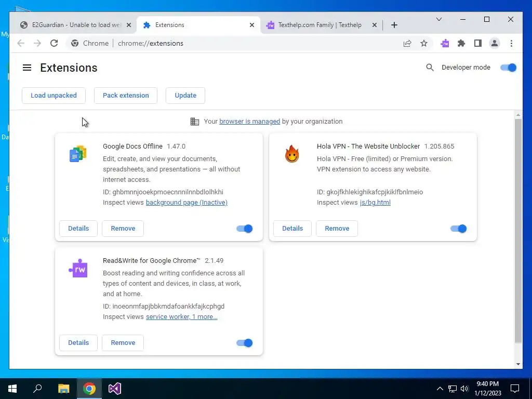
Task: Click the Chrome taskbar icon
Action: tap(89, 389)
